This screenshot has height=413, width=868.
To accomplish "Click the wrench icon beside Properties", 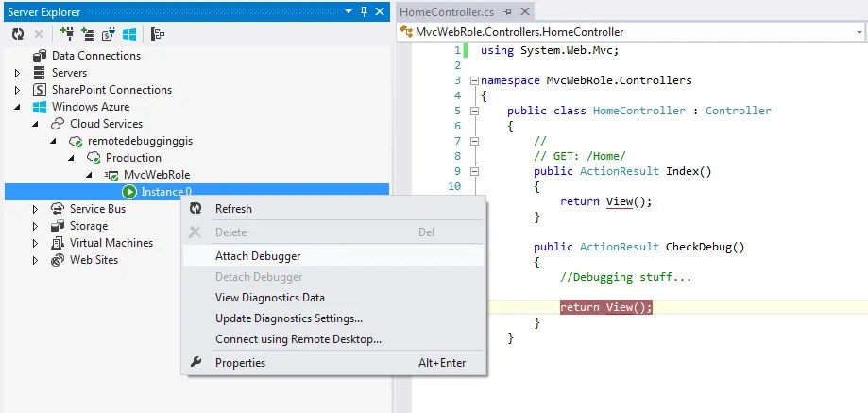I will click(x=196, y=362).
